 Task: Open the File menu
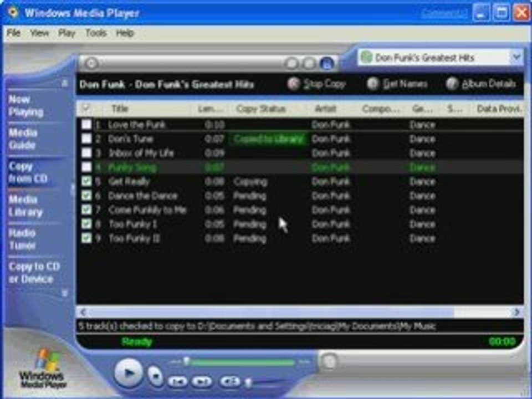(13, 33)
